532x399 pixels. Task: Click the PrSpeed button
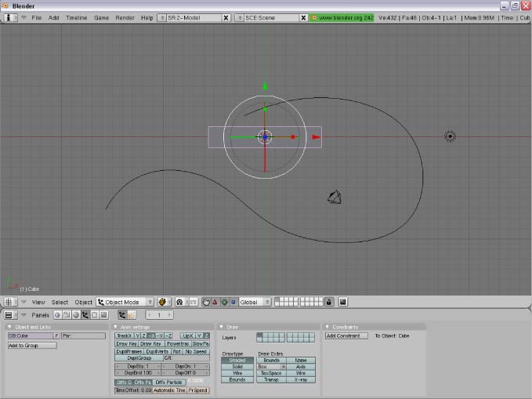click(x=197, y=390)
